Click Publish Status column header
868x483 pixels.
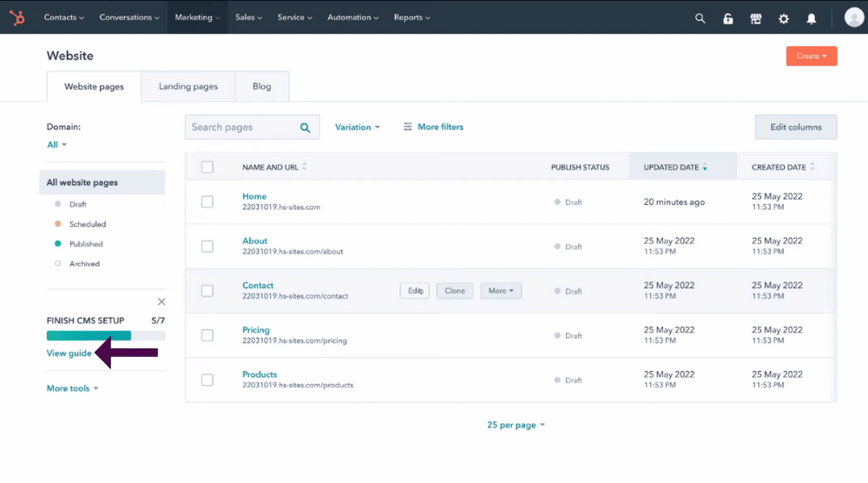580,167
